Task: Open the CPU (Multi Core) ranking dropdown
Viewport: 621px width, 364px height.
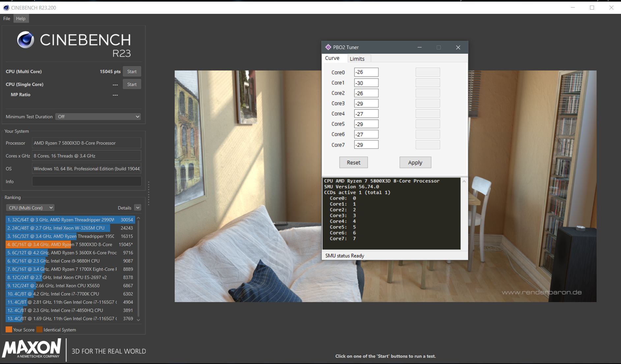Action: (30, 208)
